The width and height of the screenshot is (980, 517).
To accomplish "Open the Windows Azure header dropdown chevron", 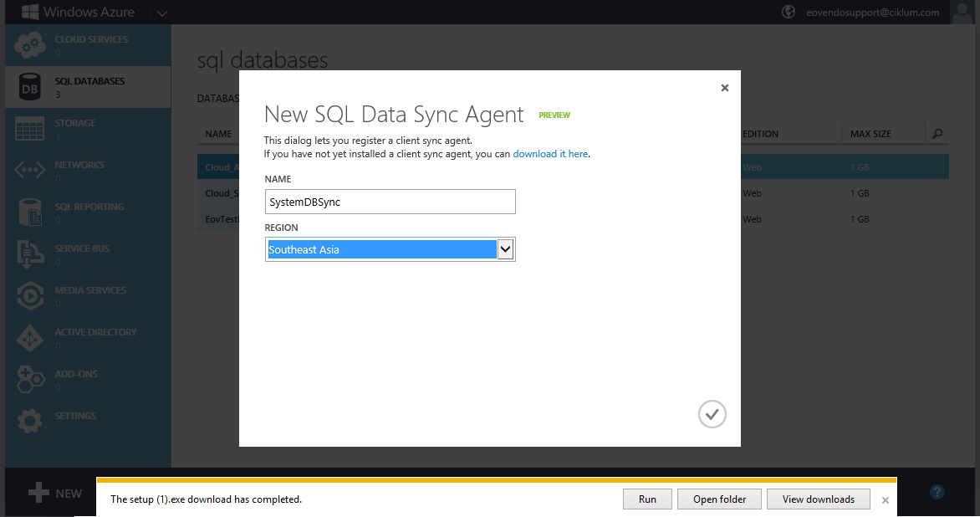I will coord(161,13).
